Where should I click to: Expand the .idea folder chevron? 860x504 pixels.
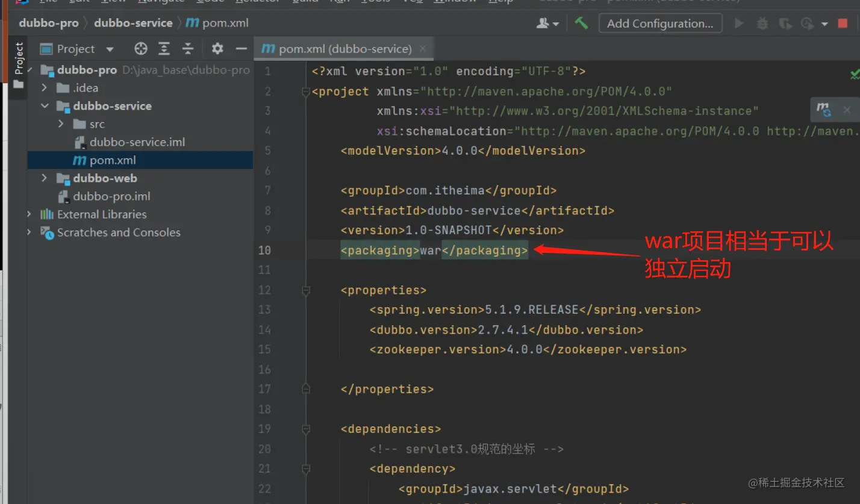(44, 88)
